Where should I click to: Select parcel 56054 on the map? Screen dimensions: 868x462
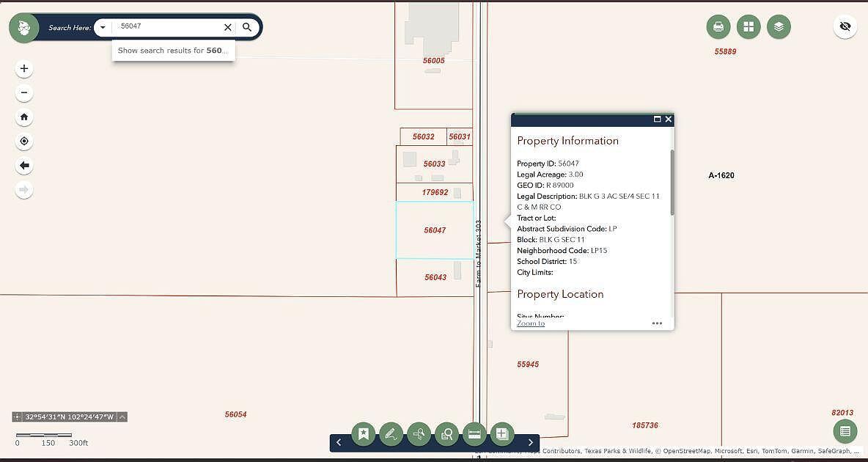235,414
